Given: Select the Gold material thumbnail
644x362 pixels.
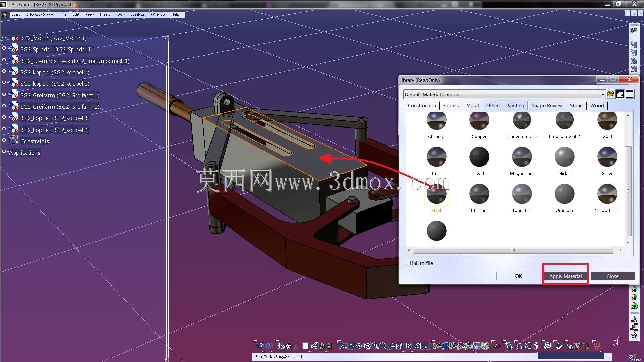Looking at the screenshot, I should click(x=607, y=120).
